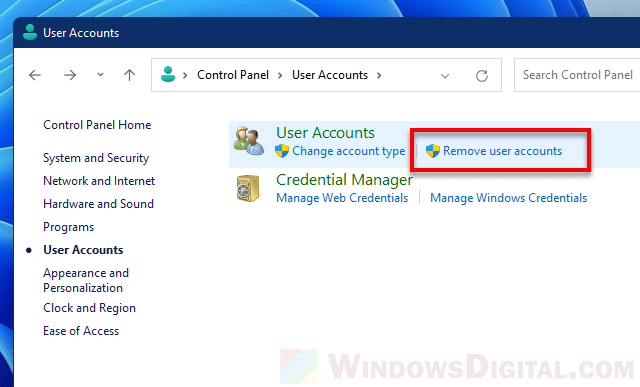This screenshot has width=640, height=387.
Task: Select Control Panel in the breadcrumb
Action: click(233, 75)
